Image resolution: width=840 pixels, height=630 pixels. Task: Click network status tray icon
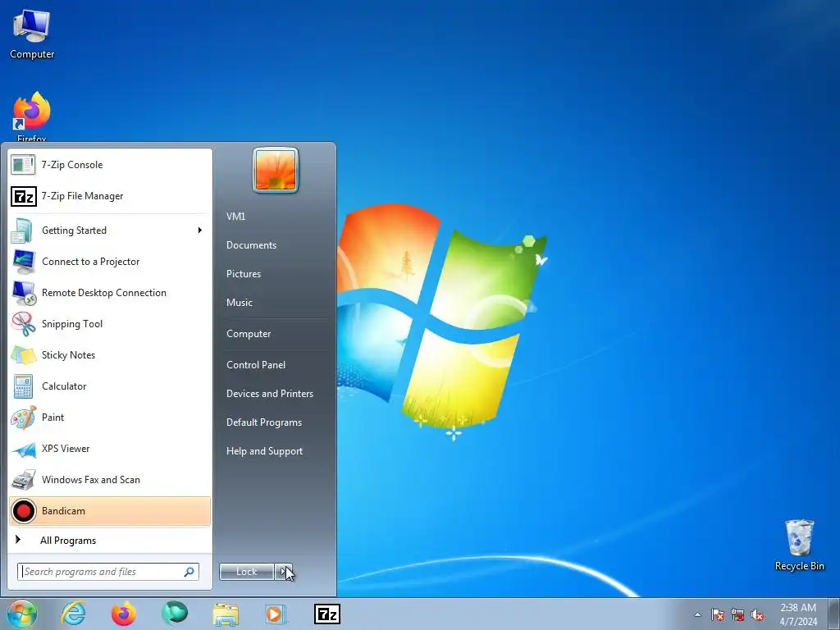[737, 615]
